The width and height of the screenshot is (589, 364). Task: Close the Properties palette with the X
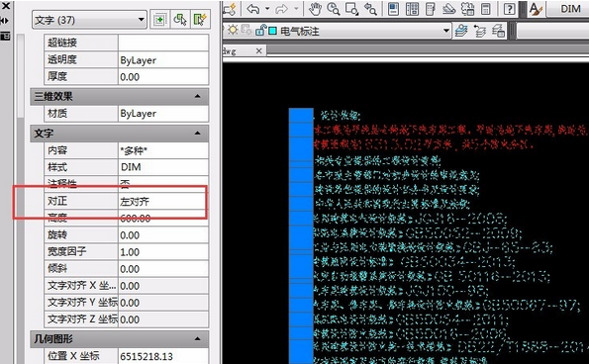(x=5, y=5)
